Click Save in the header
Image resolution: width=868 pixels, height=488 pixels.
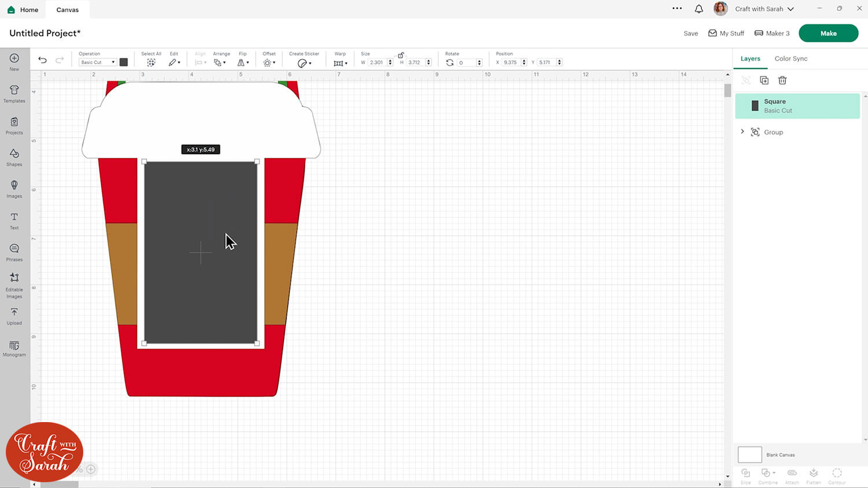[690, 34]
